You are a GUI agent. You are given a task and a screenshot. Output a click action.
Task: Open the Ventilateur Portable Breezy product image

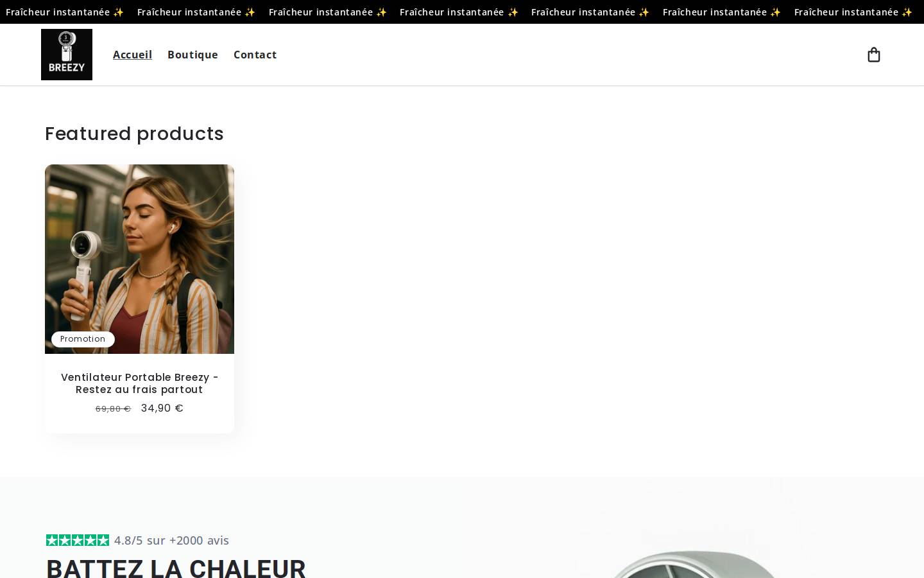pyautogui.click(x=139, y=259)
